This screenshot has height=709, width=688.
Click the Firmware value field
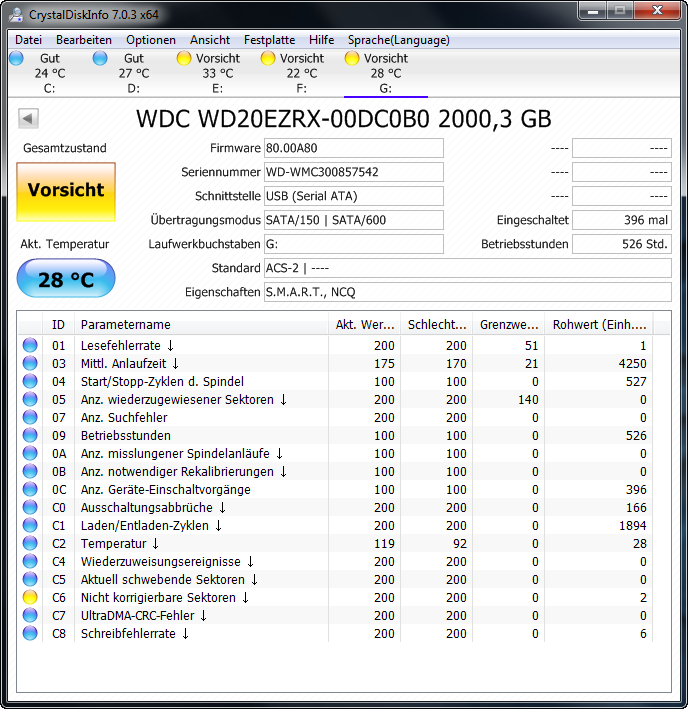353,148
